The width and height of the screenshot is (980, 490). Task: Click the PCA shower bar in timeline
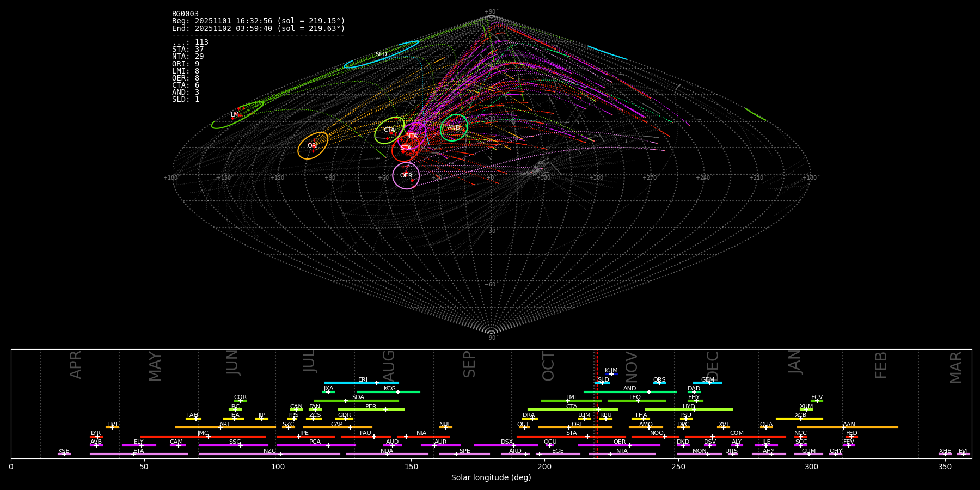pyautogui.click(x=316, y=445)
